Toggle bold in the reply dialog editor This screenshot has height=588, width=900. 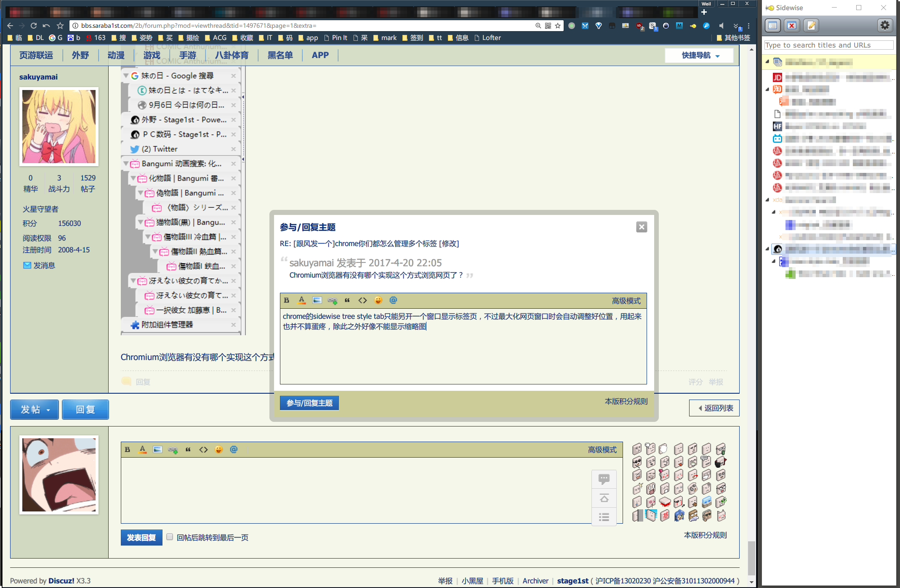(x=287, y=300)
